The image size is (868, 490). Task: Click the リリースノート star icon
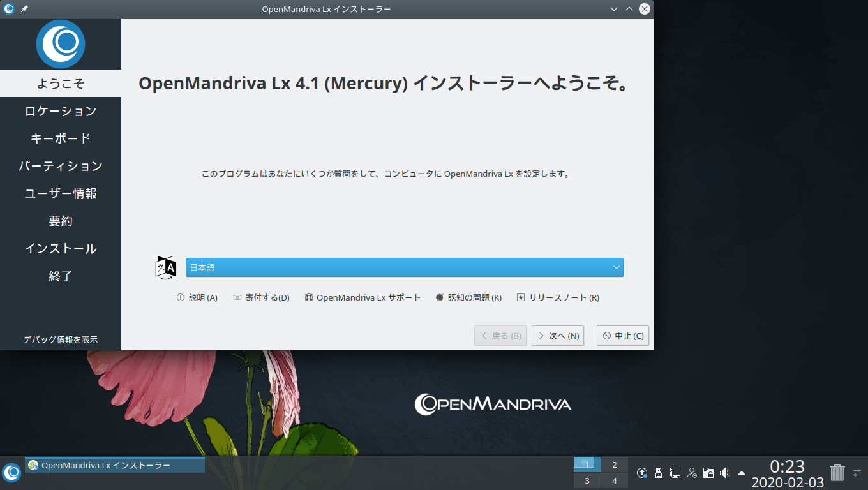pyautogui.click(x=521, y=297)
